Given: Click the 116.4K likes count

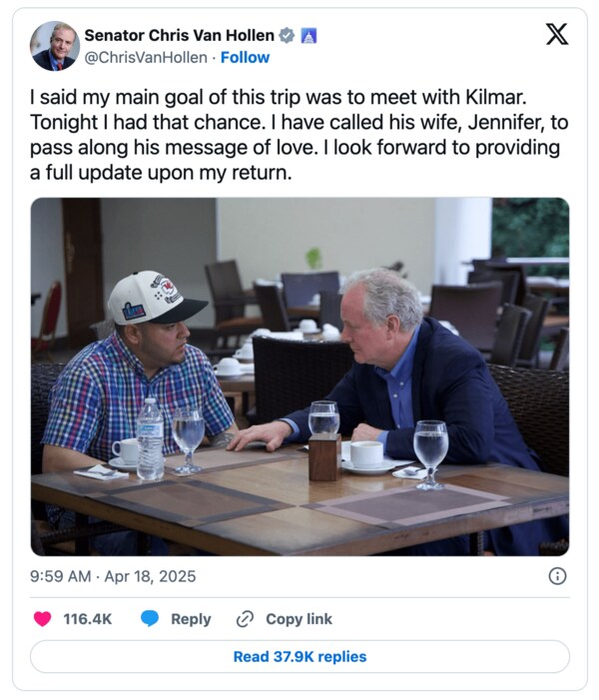Looking at the screenshot, I should click(x=88, y=619).
